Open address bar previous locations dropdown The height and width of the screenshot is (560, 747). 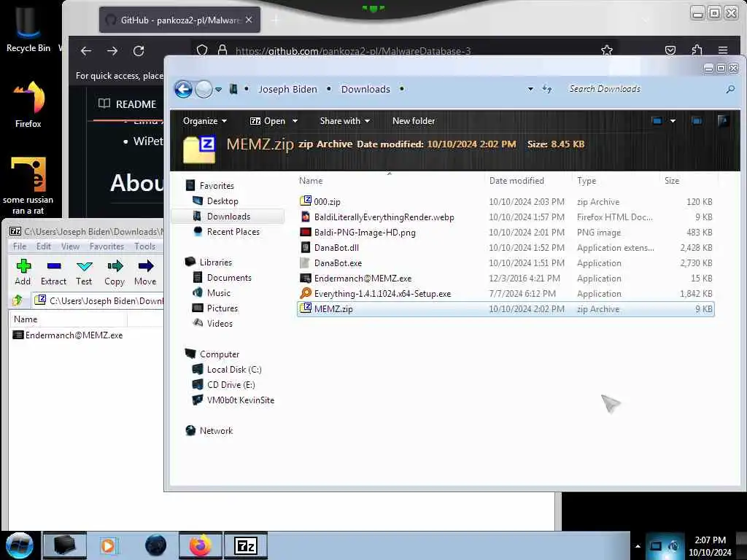coord(530,89)
